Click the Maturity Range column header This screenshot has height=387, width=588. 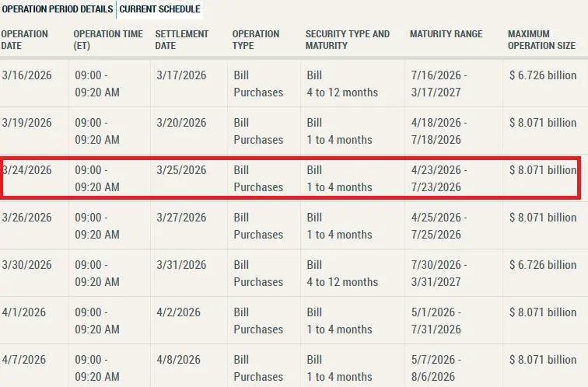(446, 34)
